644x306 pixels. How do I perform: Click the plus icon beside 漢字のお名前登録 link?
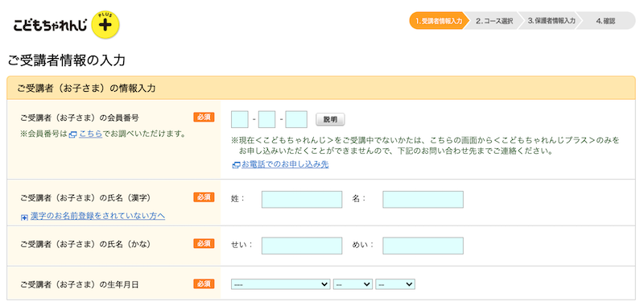click(24, 217)
